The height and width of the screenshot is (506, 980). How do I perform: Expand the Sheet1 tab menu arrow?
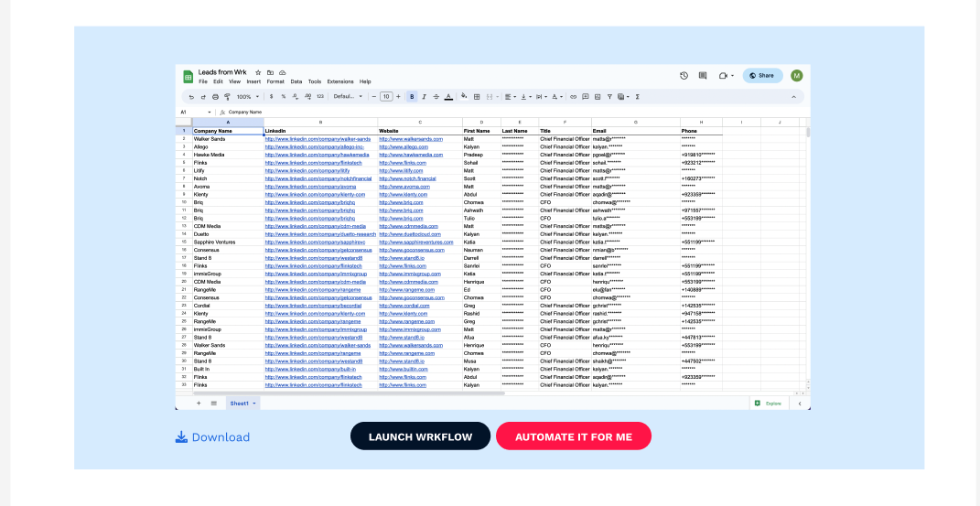point(254,404)
